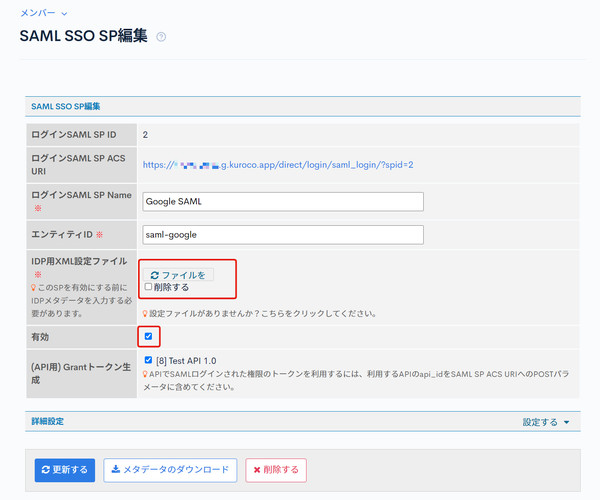Click the lightbulb icon beside 設定ファイルがありませんか

(x=145, y=314)
